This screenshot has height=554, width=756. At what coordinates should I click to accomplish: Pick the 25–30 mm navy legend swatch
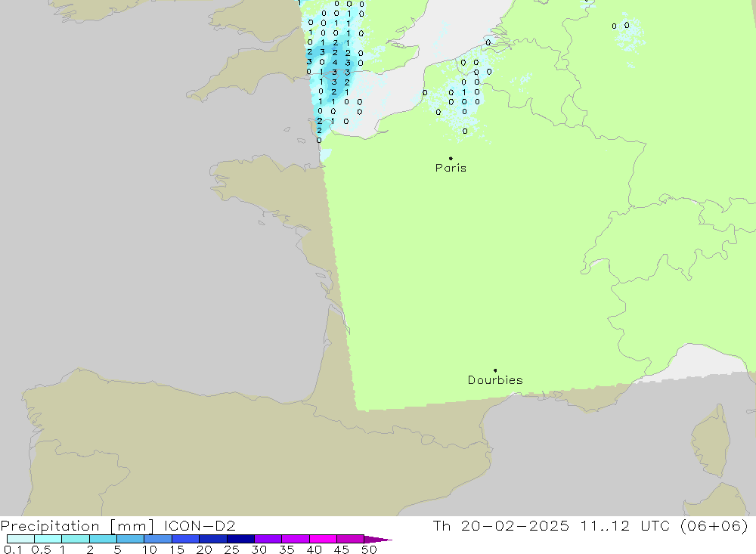240,539
